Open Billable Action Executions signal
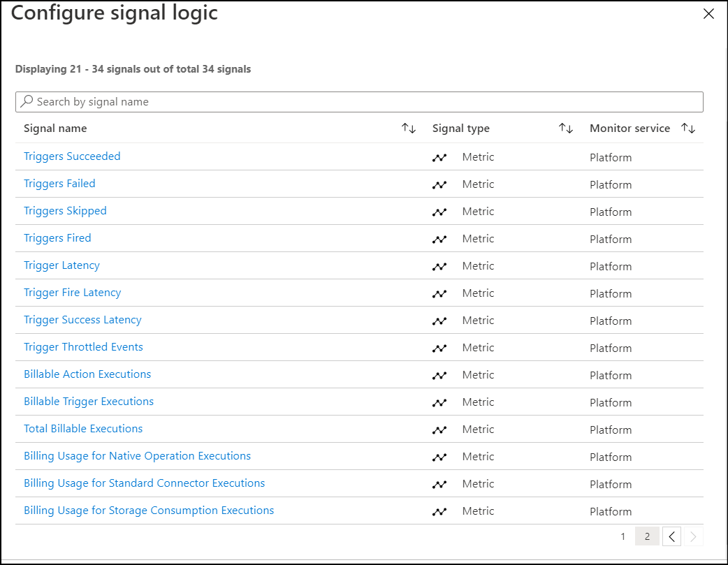The height and width of the screenshot is (565, 728). pos(87,374)
